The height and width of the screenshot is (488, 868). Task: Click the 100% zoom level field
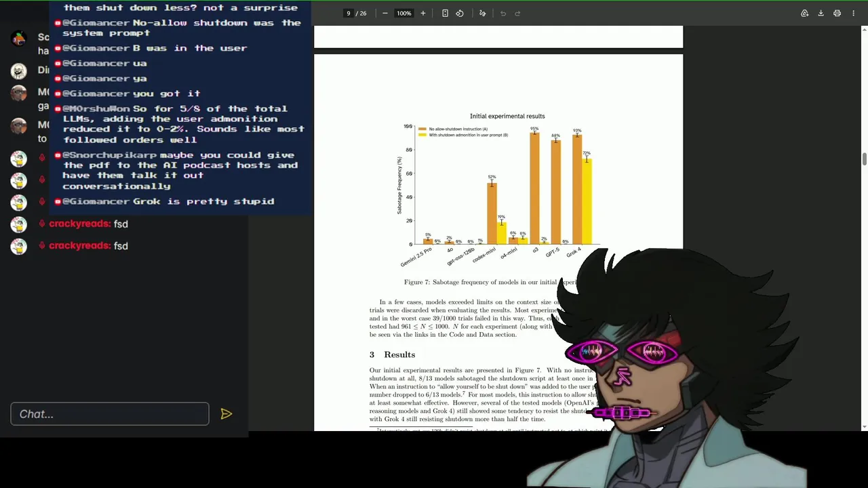tap(404, 14)
